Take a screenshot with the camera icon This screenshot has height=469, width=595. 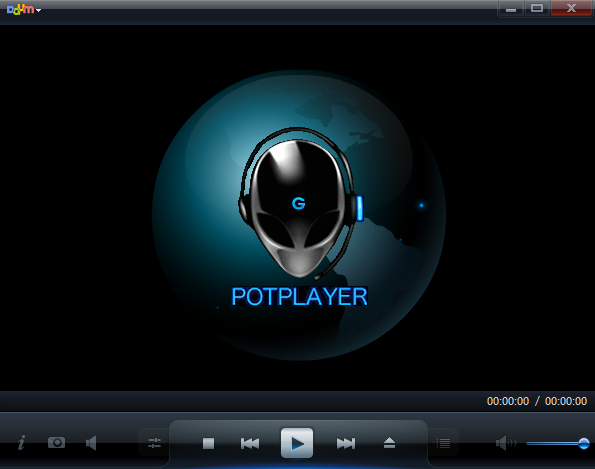click(57, 442)
